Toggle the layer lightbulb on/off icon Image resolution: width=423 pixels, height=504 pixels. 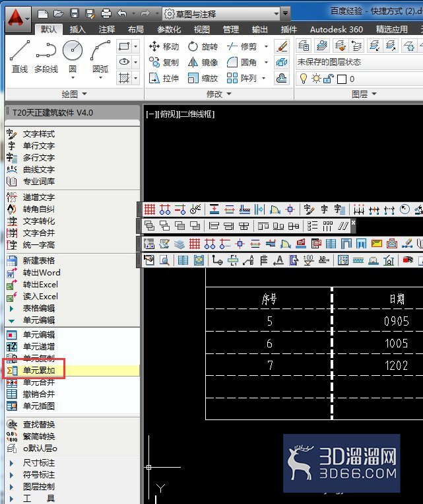(x=303, y=79)
